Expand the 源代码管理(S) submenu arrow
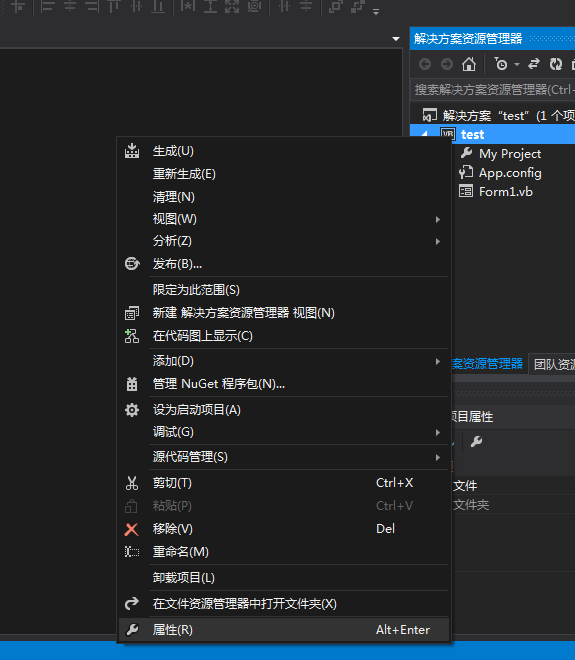 pyautogui.click(x=438, y=458)
